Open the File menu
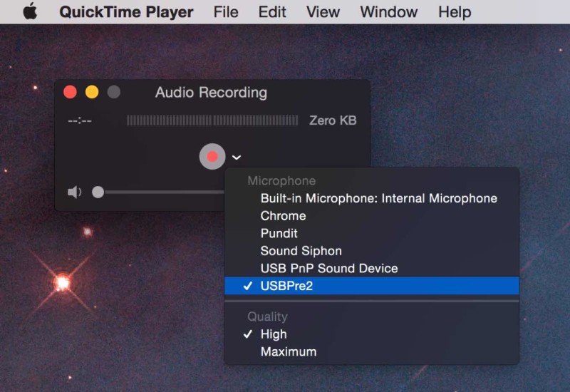This screenshot has height=392, width=570. (x=226, y=12)
